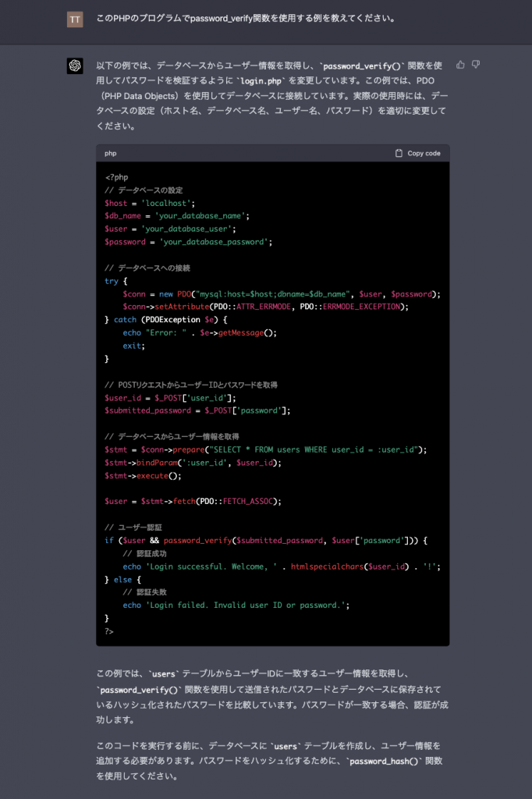Click the line $user = 'your_database_user';

[x=170, y=229]
